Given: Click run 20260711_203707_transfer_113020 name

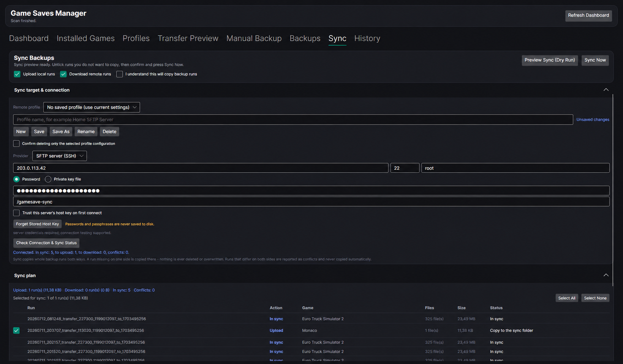Looking at the screenshot, I should tap(85, 331).
